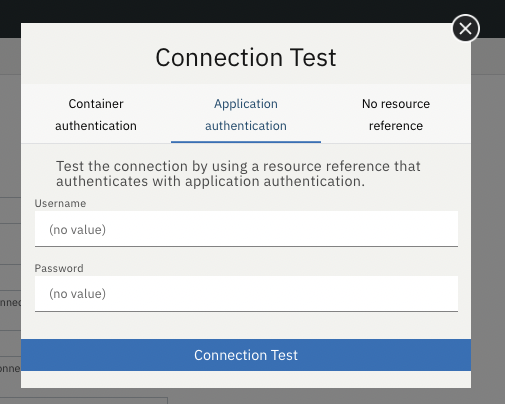Click the "(no value)" placeholder under Username

(78, 230)
